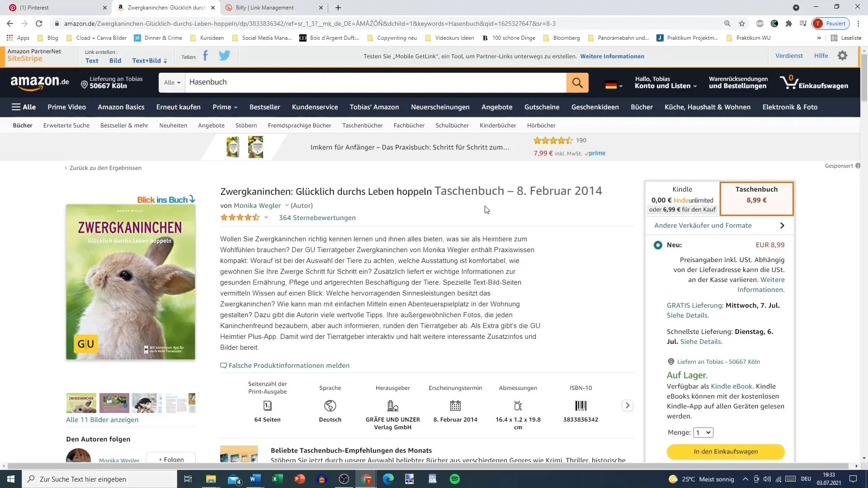The width and height of the screenshot is (868, 488).
Task: Expand Andere Verkäufer und Formate
Action: click(719, 225)
